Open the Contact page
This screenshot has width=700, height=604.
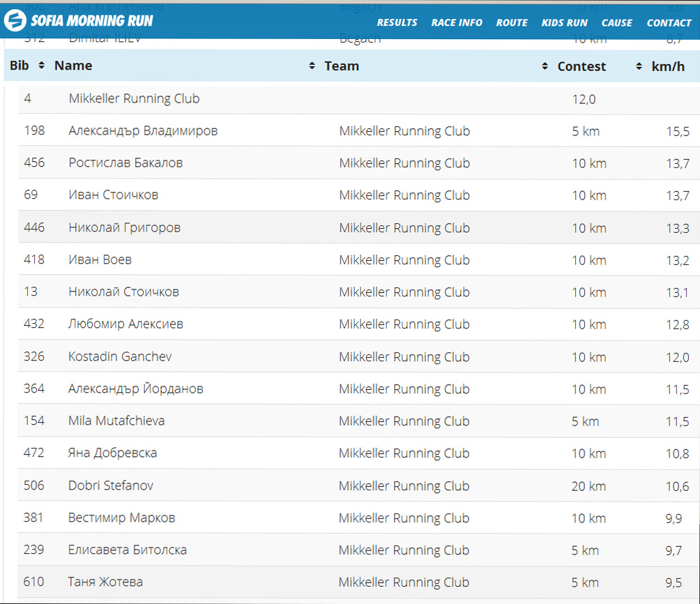(669, 22)
